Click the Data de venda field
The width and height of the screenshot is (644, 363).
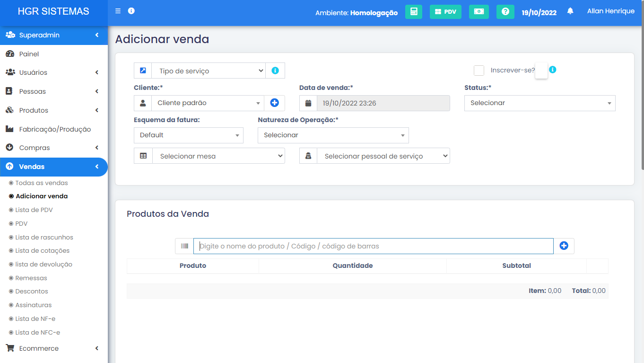point(383,103)
